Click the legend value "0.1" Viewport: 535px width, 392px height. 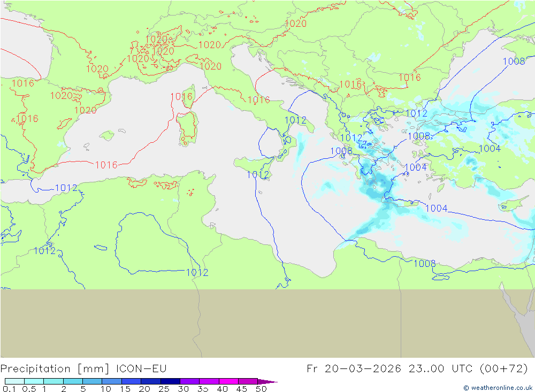pyautogui.click(x=9, y=389)
